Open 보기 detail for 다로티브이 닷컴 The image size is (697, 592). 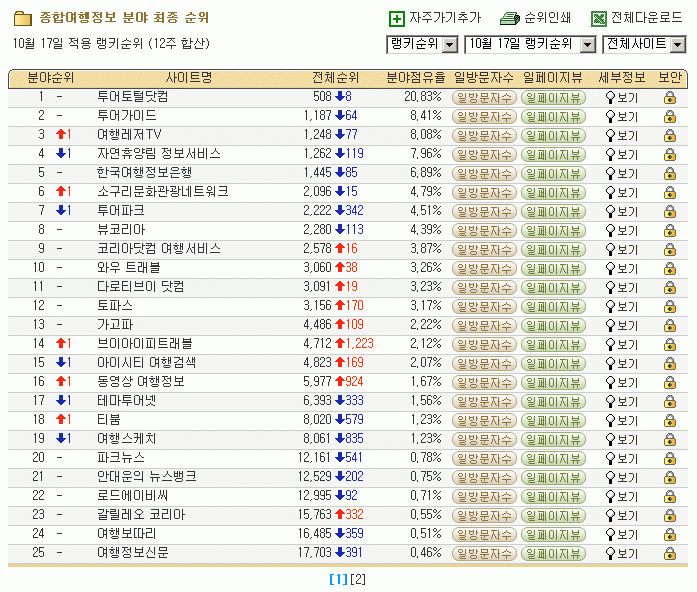(x=622, y=288)
